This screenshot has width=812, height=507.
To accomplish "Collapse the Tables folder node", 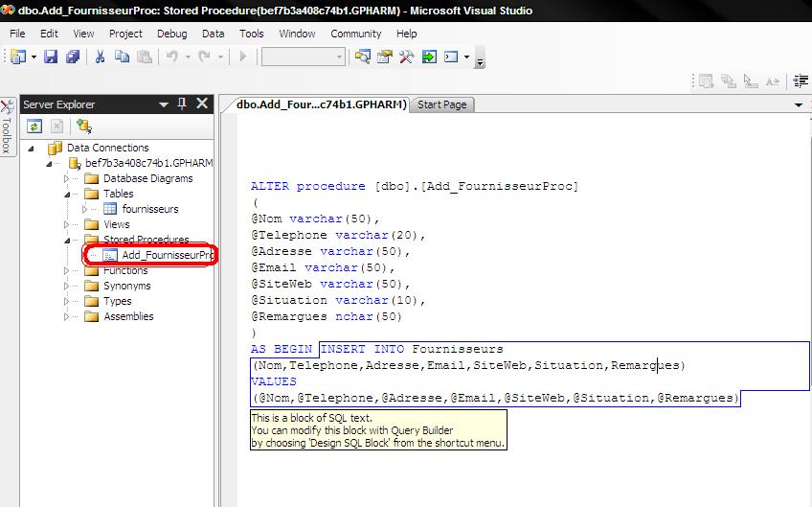I will [x=67, y=195].
